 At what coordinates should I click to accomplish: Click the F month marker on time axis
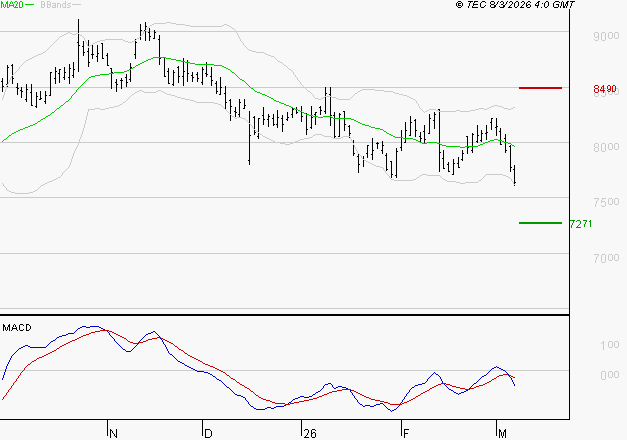(x=406, y=434)
